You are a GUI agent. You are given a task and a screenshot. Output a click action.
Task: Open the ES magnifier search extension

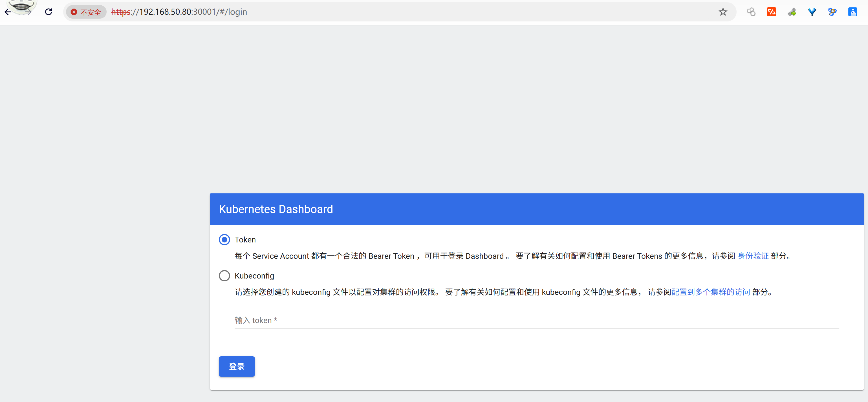coord(832,12)
